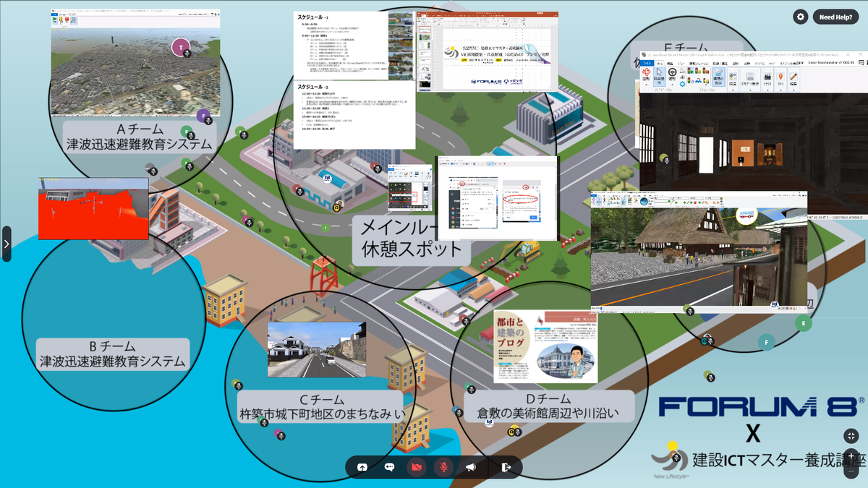
Task: Select 自由操作 cursor tool in ribbon
Action: click(x=659, y=77)
